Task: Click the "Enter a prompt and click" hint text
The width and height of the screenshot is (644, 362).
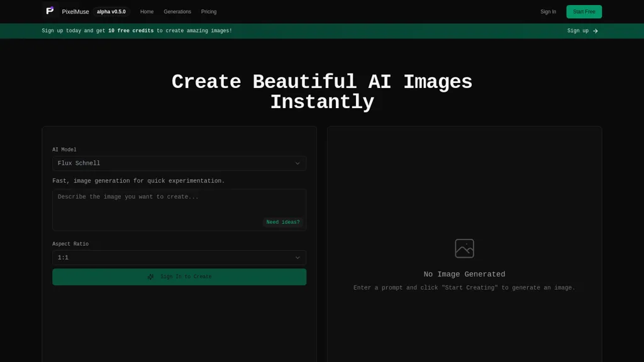Action: (x=464, y=288)
